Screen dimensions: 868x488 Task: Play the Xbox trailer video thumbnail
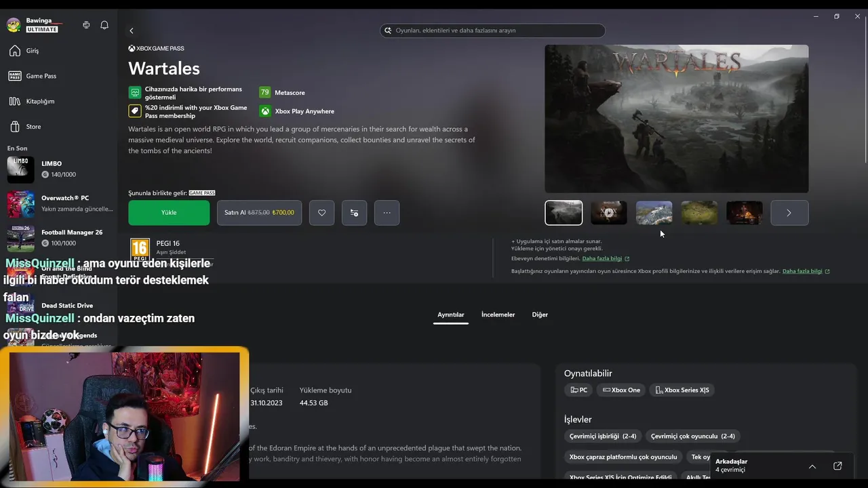click(x=609, y=213)
